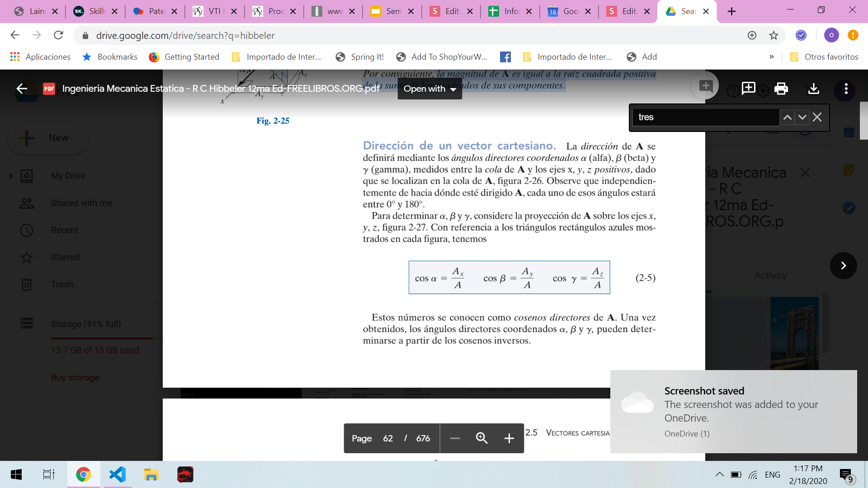This screenshot has height=488, width=868.
Task: Zoom in with the plus icon
Action: pyautogui.click(x=509, y=438)
